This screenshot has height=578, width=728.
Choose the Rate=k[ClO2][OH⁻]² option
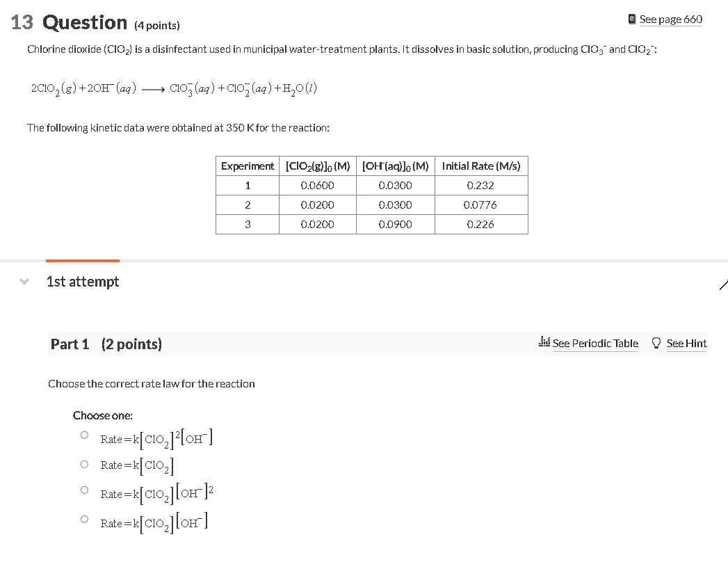point(84,489)
